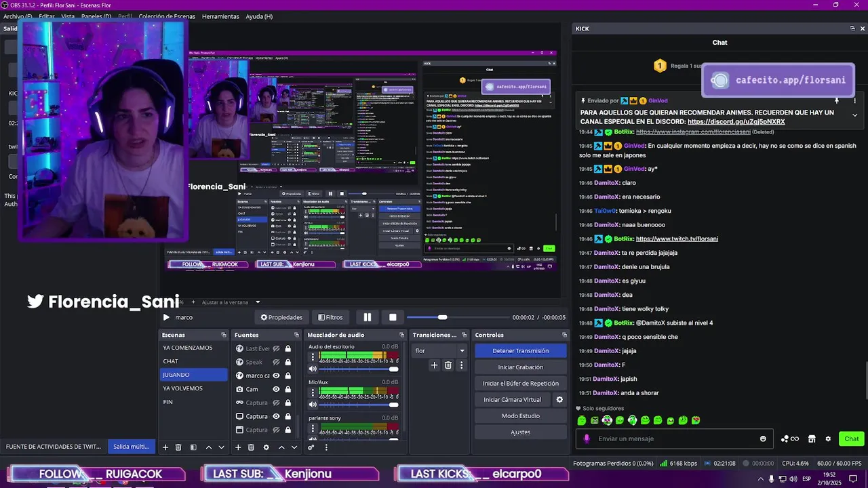This screenshot has height=488, width=868.
Task: Open the Archivo menu
Action: (x=18, y=16)
